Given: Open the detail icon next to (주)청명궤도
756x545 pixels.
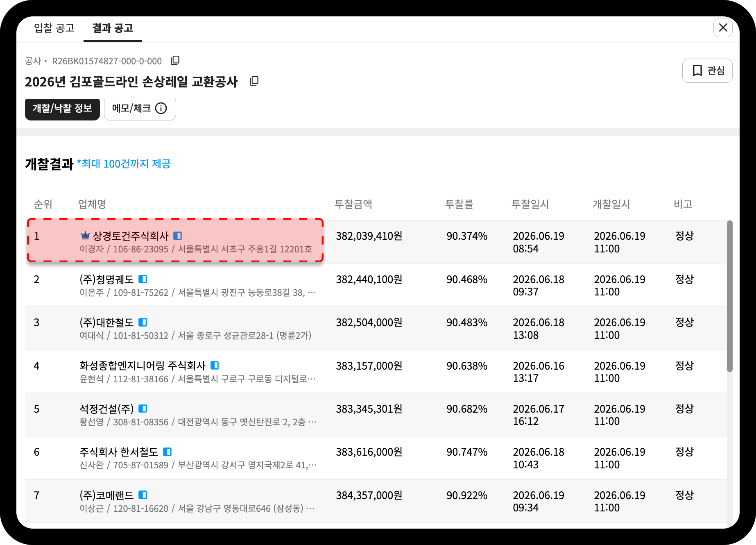Looking at the screenshot, I should pyautogui.click(x=143, y=279).
